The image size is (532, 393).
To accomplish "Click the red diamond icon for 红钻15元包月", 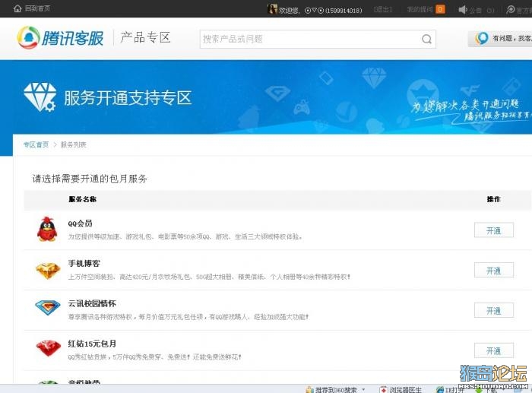I will [48, 348].
